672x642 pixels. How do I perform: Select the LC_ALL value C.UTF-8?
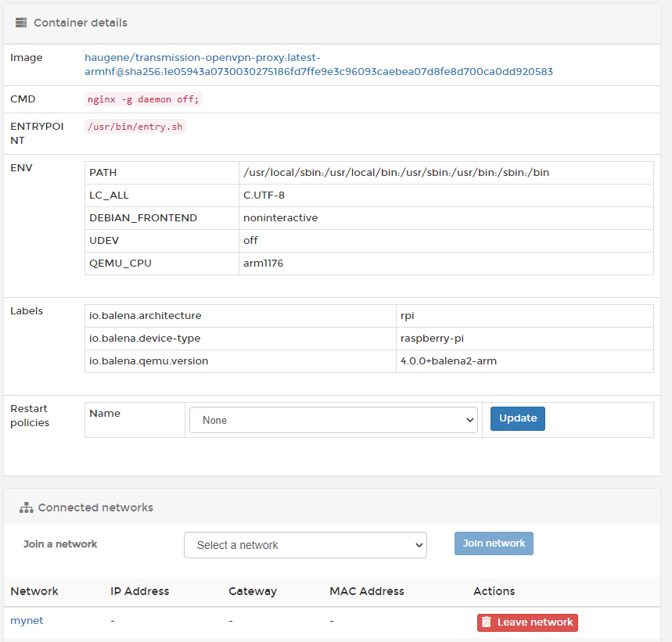click(263, 195)
